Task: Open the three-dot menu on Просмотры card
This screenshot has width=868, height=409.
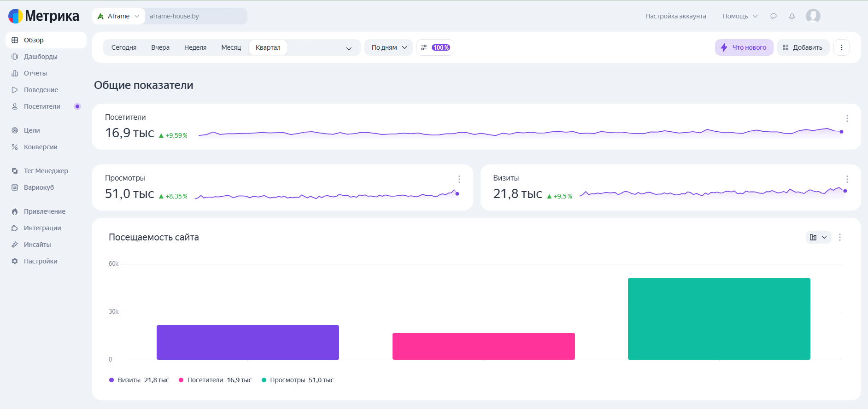Action: click(x=459, y=179)
